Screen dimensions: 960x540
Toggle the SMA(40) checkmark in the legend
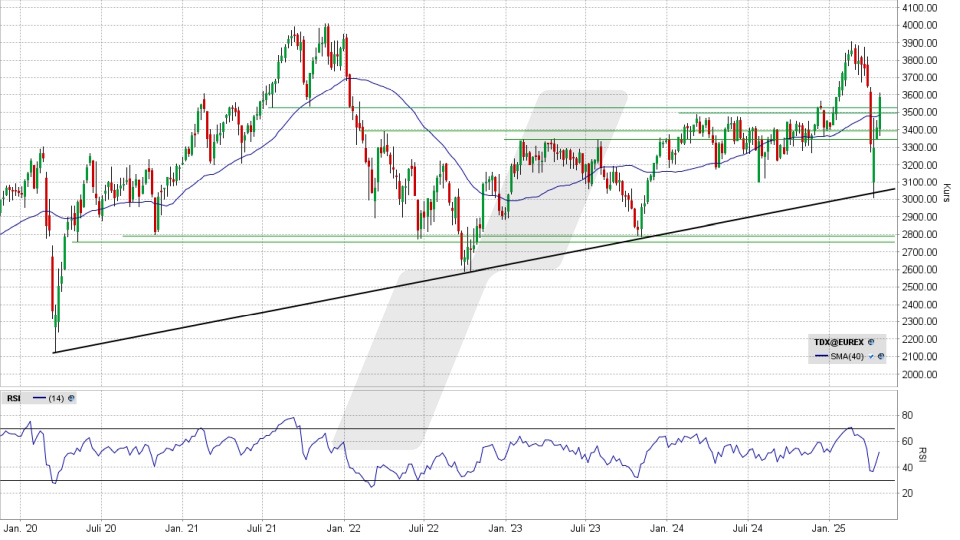(871, 356)
